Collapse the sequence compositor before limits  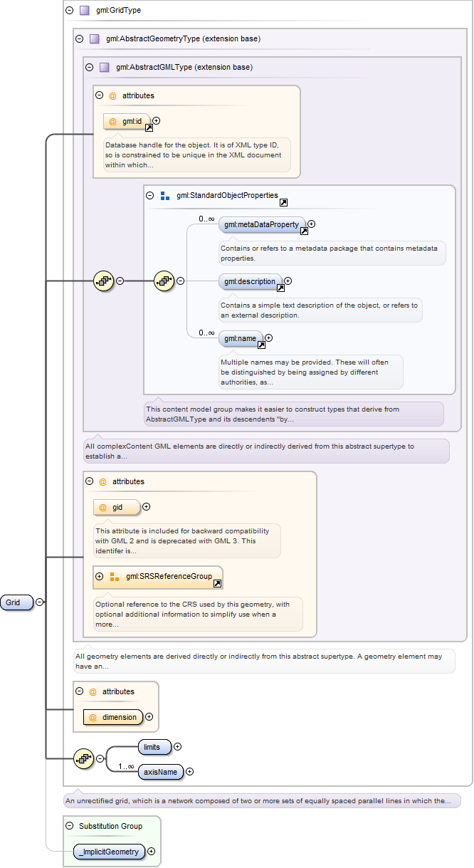(100, 758)
